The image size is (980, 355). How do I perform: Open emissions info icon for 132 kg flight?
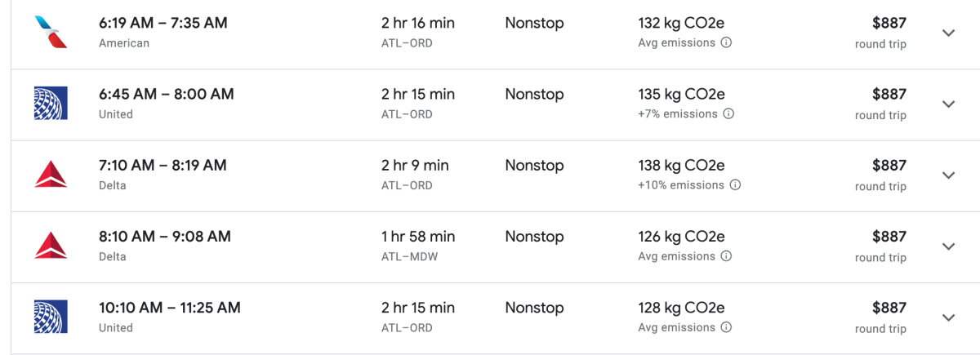(726, 42)
